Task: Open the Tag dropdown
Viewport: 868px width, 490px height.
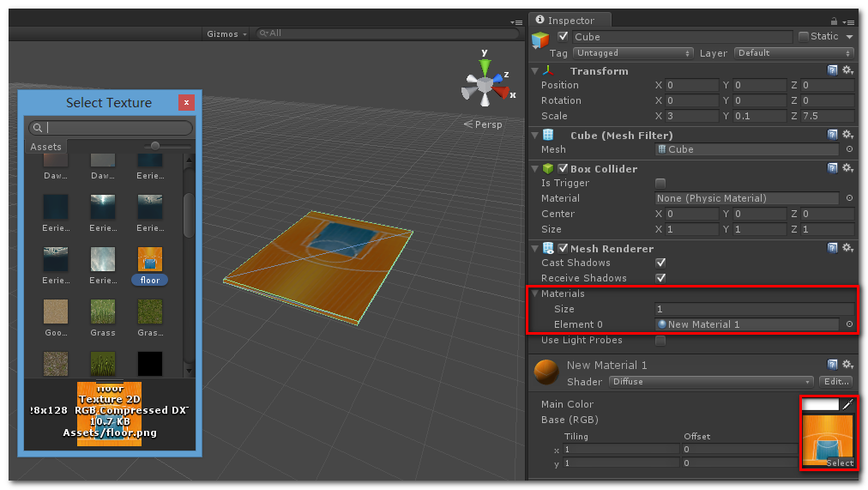Action: coord(633,53)
